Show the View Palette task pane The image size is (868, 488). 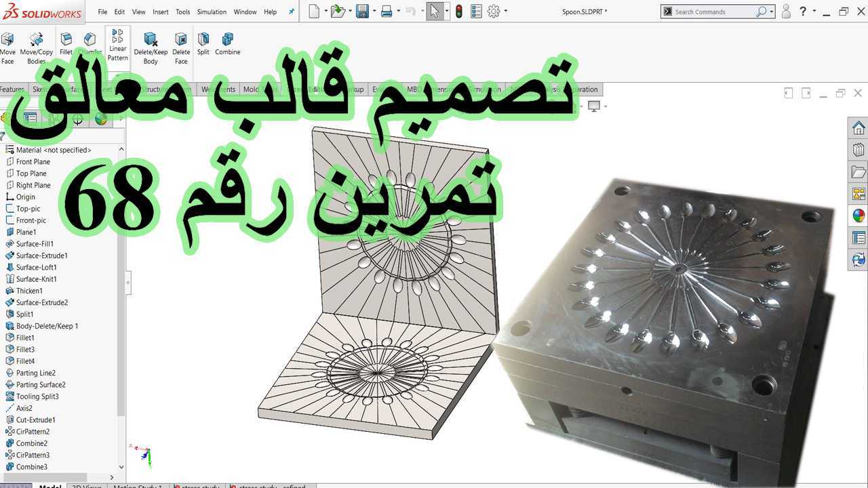point(859,195)
